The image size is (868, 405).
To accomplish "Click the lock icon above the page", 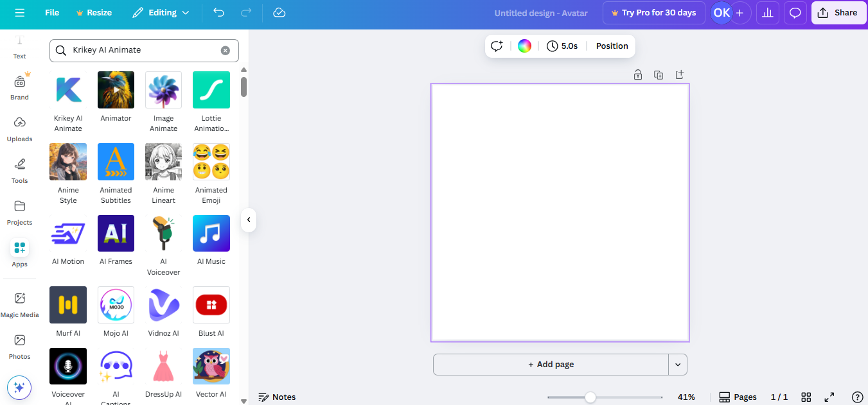I will (x=637, y=74).
